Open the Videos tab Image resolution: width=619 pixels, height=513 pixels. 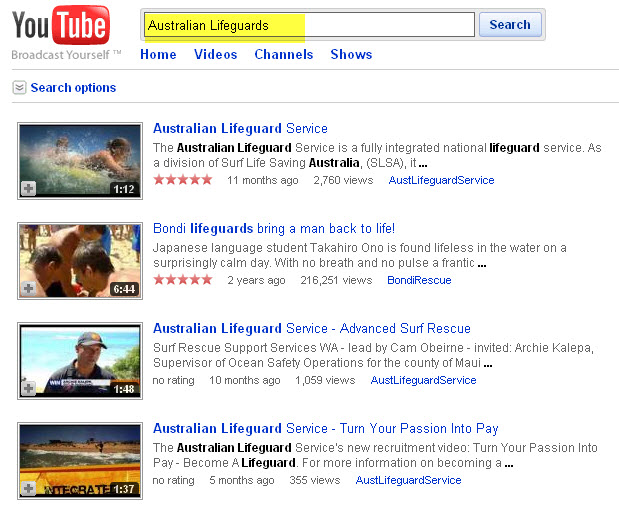click(x=215, y=55)
